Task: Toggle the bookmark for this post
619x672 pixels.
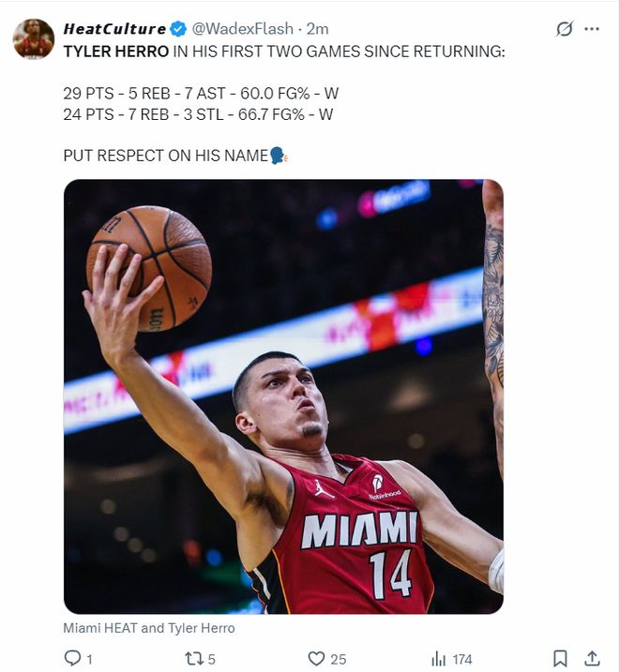Action: point(560,659)
